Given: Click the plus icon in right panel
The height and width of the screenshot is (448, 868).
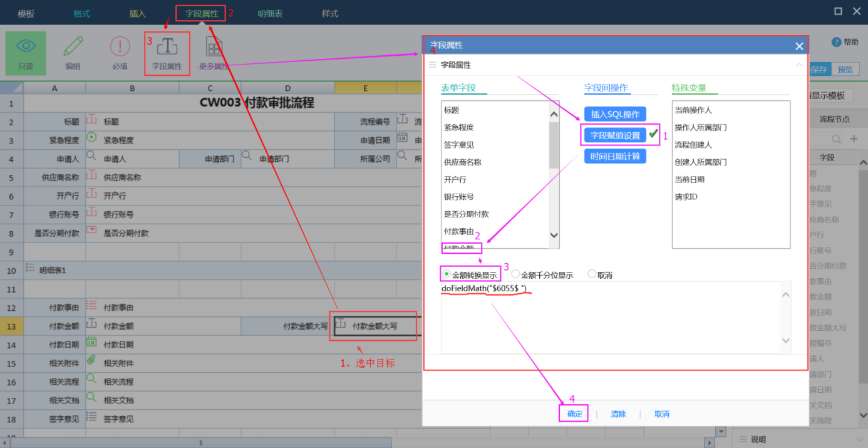Looking at the screenshot, I should (x=853, y=138).
